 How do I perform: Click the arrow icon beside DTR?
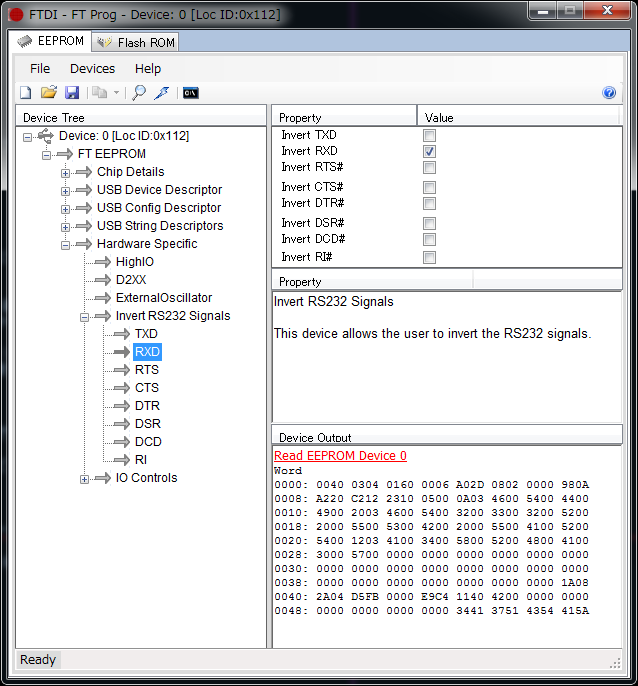[122, 406]
